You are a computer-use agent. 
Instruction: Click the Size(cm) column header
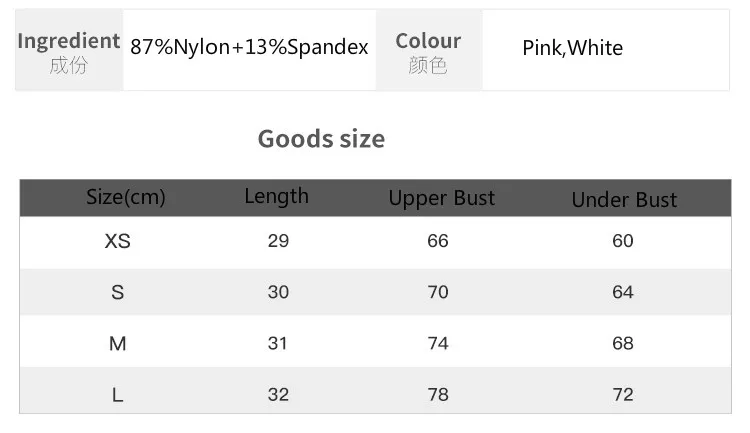(126, 197)
